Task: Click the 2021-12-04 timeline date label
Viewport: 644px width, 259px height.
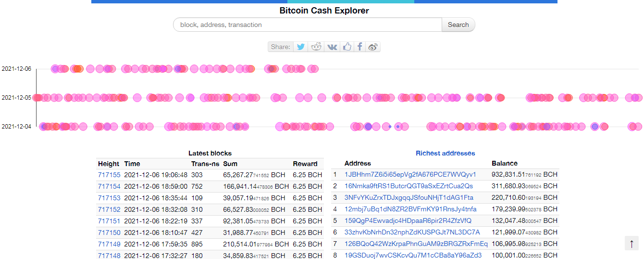Action: [x=16, y=127]
